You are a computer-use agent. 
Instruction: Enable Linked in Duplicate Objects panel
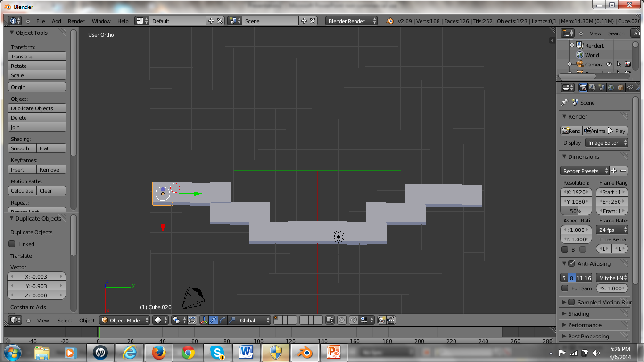(12, 244)
